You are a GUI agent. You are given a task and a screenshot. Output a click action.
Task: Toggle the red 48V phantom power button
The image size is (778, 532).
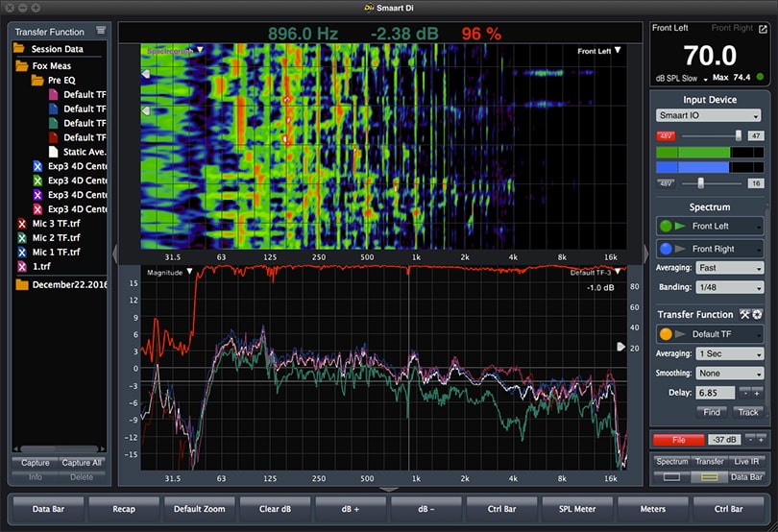pyautogui.click(x=666, y=135)
